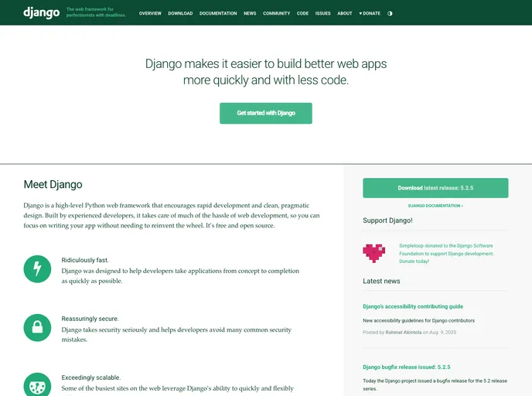Click the Reassuringly secure heading

90,319
